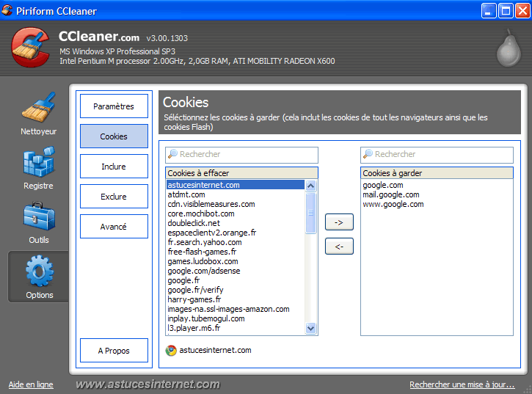The image size is (532, 394).
Task: Focus the cookies-to-delete search field
Action: tap(241, 154)
